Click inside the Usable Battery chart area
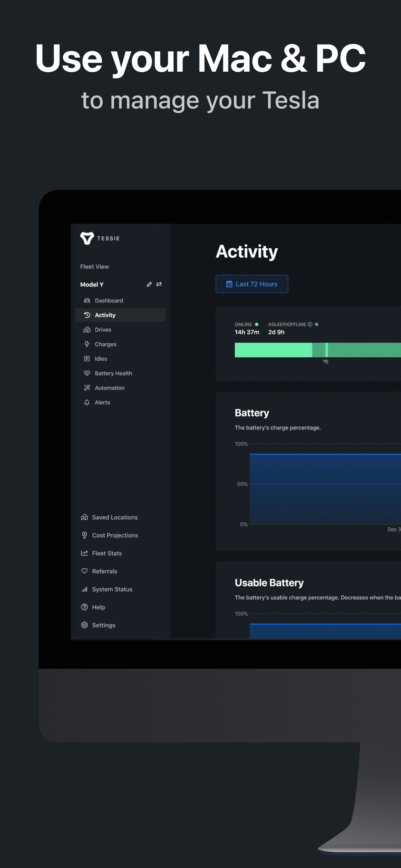This screenshot has width=401, height=868. pos(325,630)
